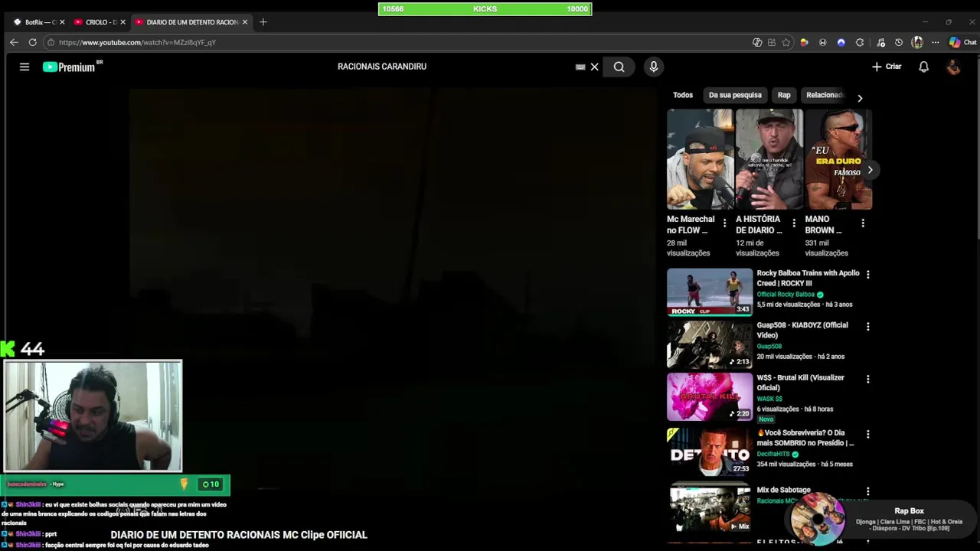Select the Da sua pesquisa chip
Viewport: 980px width, 551px height.
(x=735, y=95)
